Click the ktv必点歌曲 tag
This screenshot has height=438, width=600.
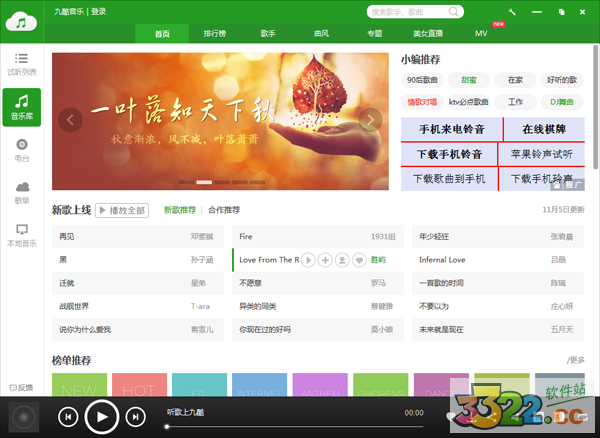(469, 102)
